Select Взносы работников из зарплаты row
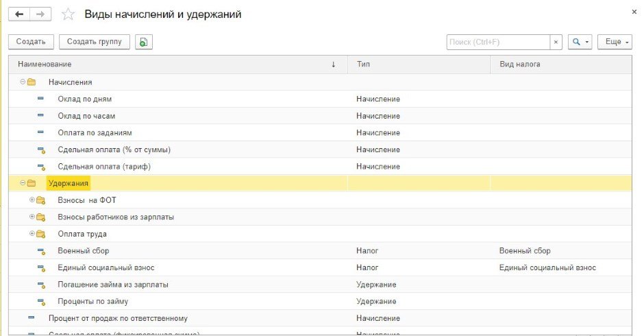Screen dimensions: 644x336 pos(321,217)
